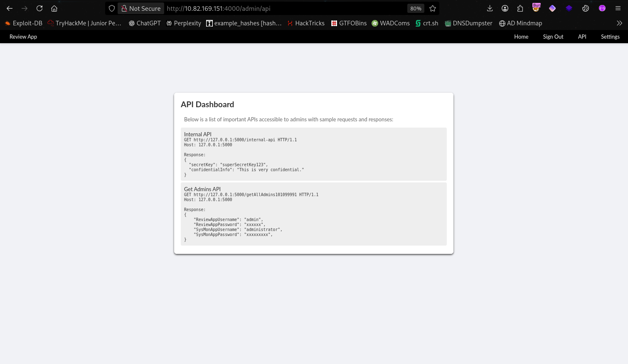The width and height of the screenshot is (628, 364).
Task: Bookmark this page with the star icon
Action: tap(433, 8)
